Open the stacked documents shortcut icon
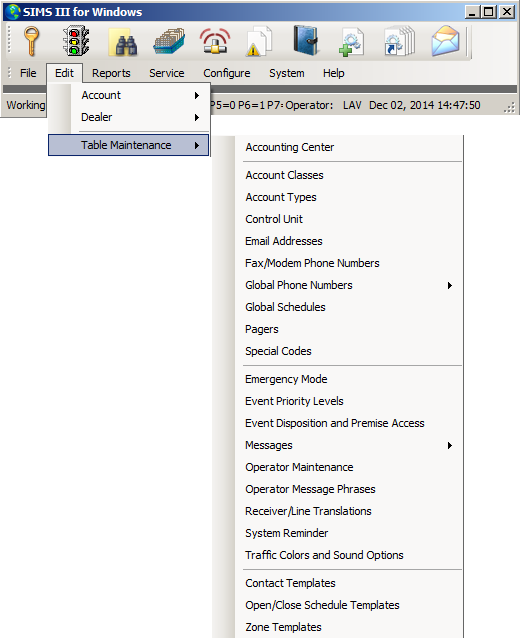This screenshot has width=520, height=638. 399,41
